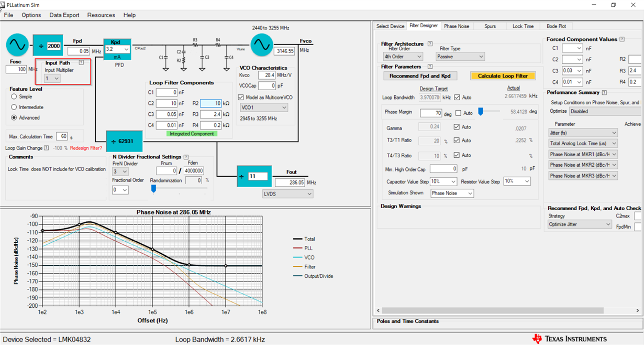The width and height of the screenshot is (644, 345).
Task: Open help for Input Path
Action: pyautogui.click(x=81, y=63)
